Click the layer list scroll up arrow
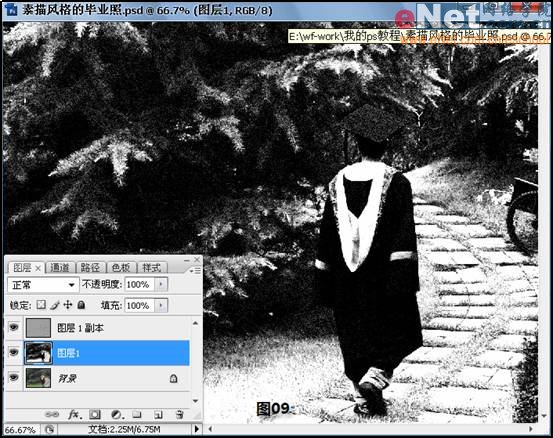Image resolution: width=553 pixels, height=438 pixels. click(x=195, y=323)
